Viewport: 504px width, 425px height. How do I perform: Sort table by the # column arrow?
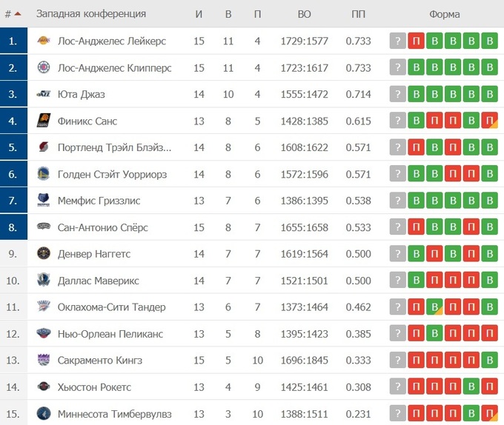(17, 14)
